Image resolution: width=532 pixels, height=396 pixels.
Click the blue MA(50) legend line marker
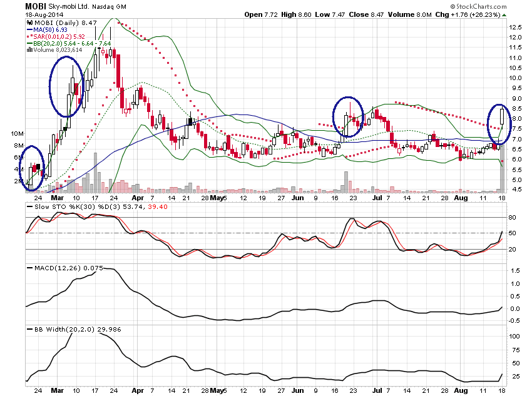tap(30, 30)
